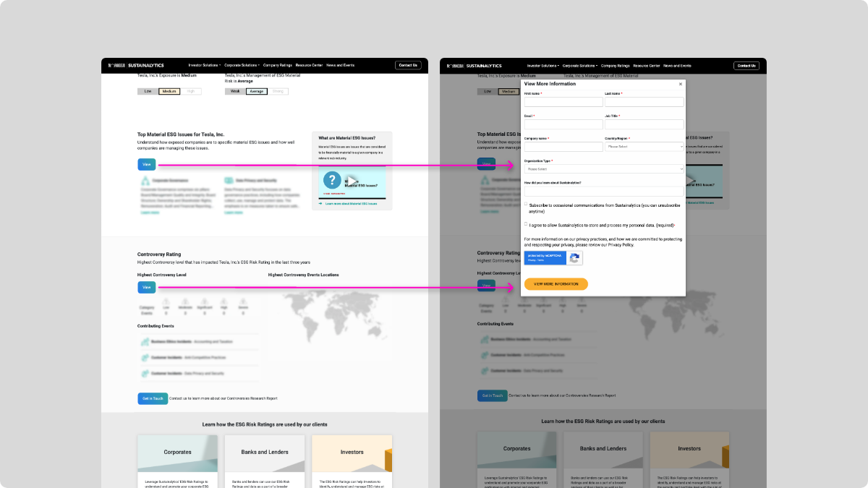Click the Last name field in the dialog
Image resolution: width=868 pixels, height=488 pixels.
pos(644,102)
